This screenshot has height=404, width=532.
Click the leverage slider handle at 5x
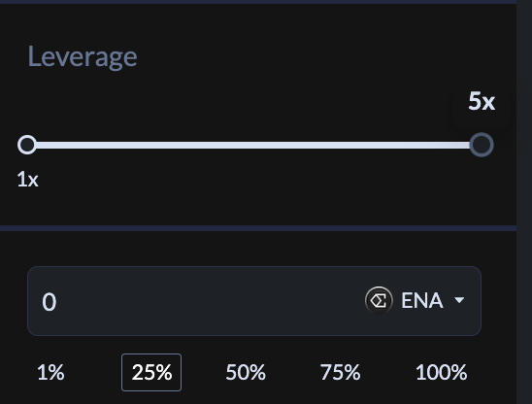tap(482, 145)
